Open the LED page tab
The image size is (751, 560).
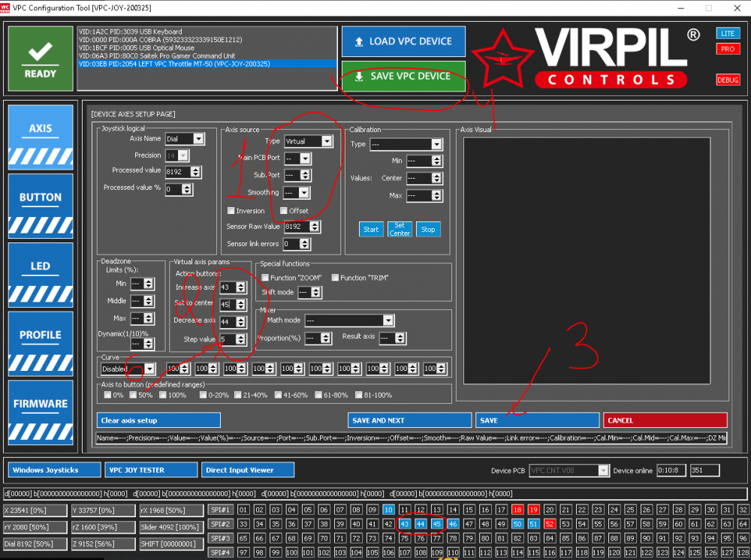[41, 275]
